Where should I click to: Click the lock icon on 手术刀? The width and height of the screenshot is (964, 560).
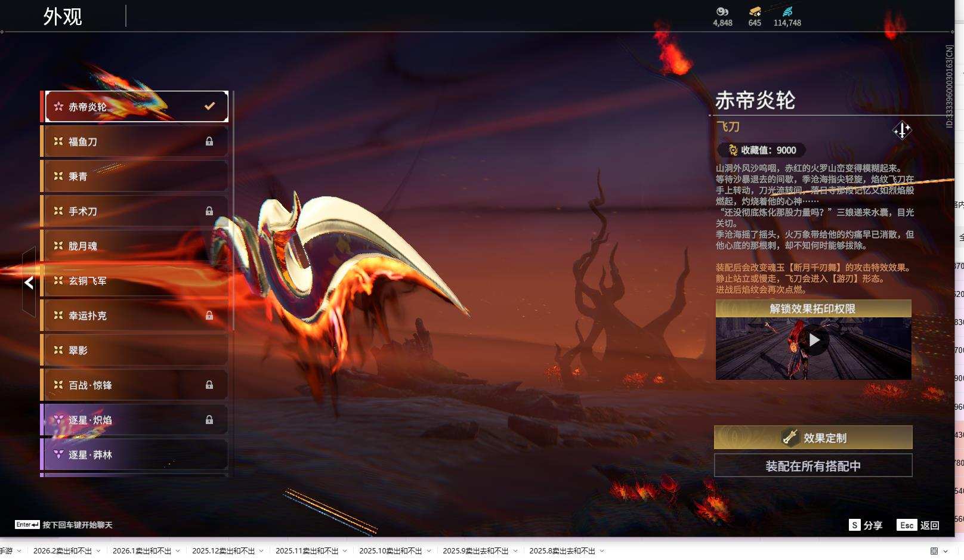209,211
